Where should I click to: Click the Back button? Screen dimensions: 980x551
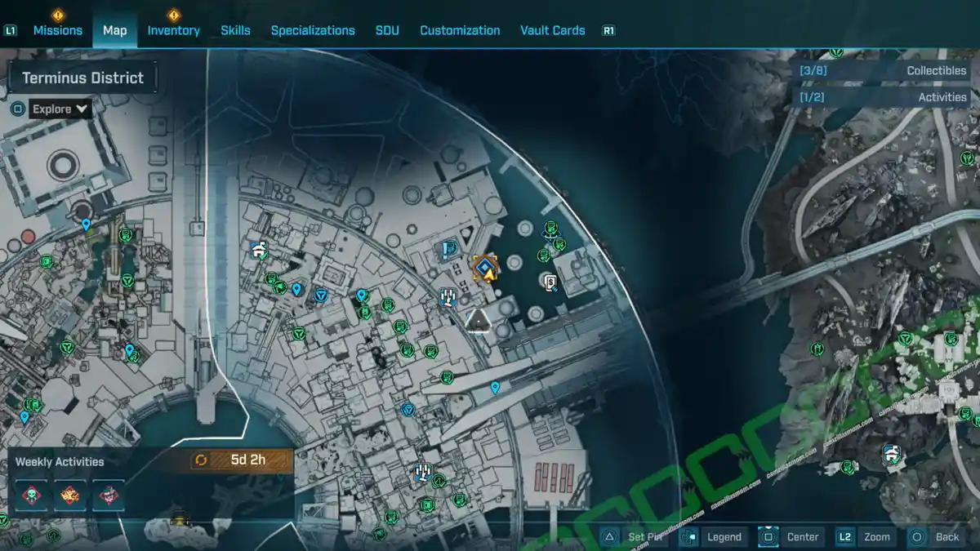tap(936, 536)
